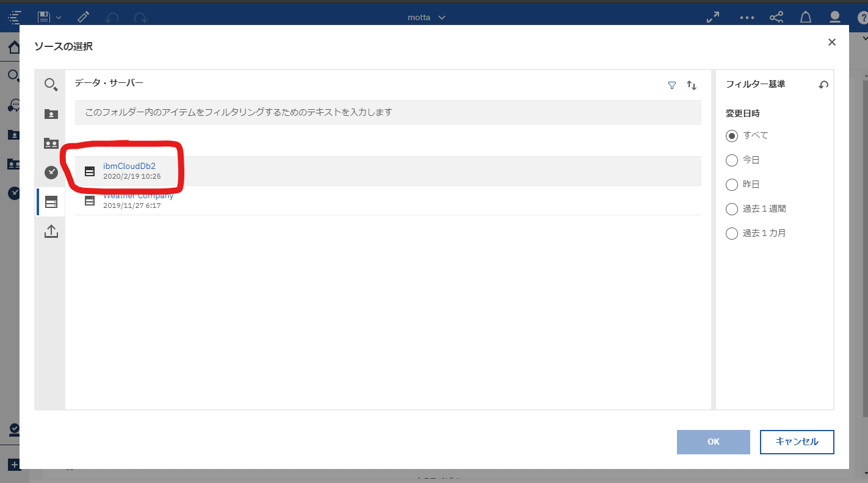Image resolution: width=868 pixels, height=483 pixels.
Task: Select the 昨日 radio button
Action: click(732, 184)
